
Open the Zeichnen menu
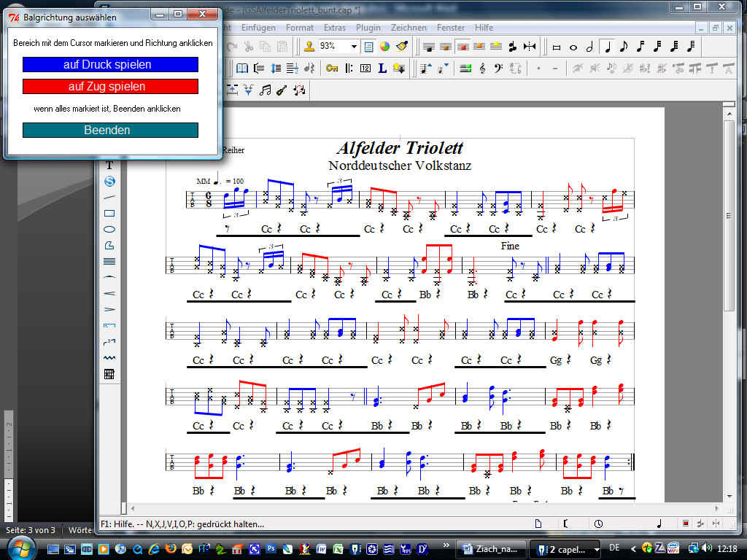coord(409,28)
